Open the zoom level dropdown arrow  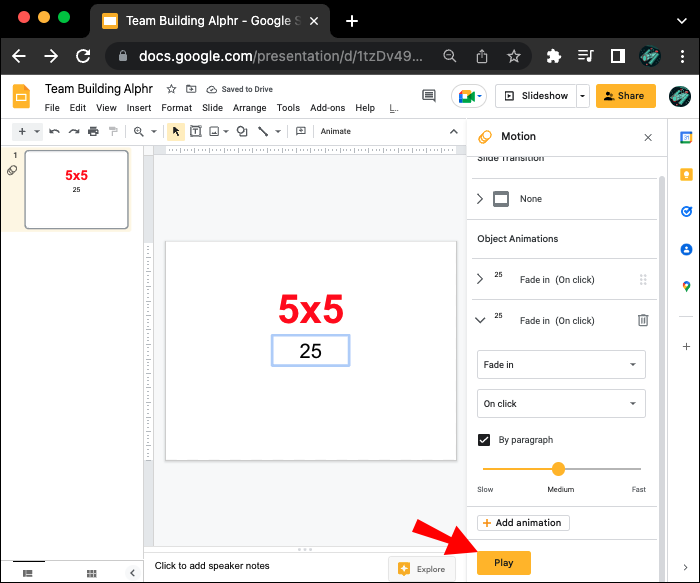point(154,131)
